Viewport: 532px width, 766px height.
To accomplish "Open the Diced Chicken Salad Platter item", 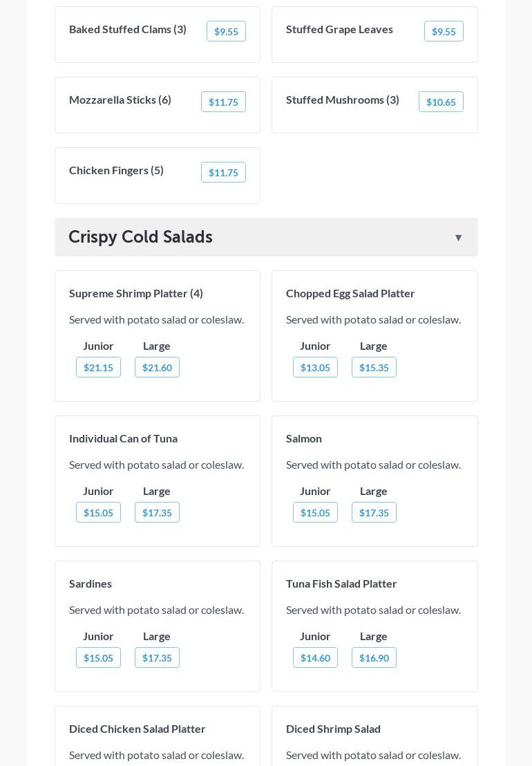I will coord(137,729).
